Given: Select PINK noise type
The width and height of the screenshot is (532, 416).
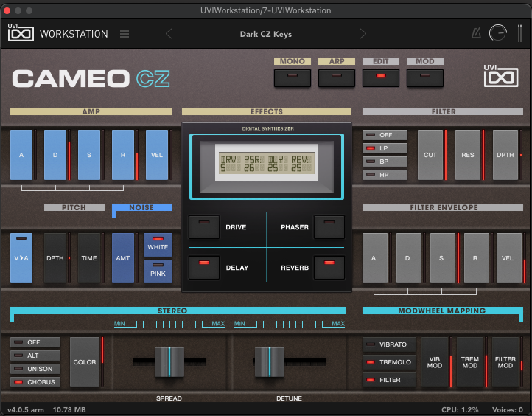Looking at the screenshot, I should tap(158, 271).
